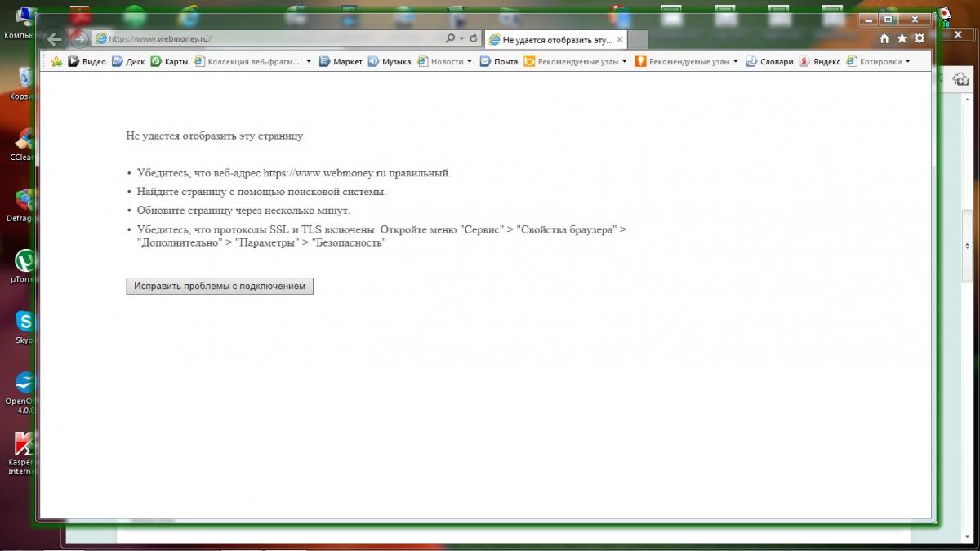Click the Home icon in Internet Explorer

pyautogui.click(x=884, y=38)
